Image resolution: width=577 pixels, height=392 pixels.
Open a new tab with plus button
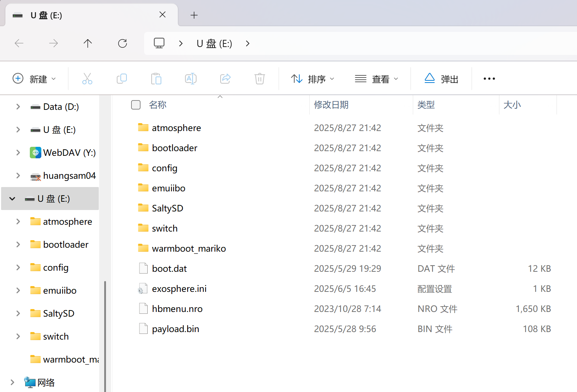click(x=194, y=15)
